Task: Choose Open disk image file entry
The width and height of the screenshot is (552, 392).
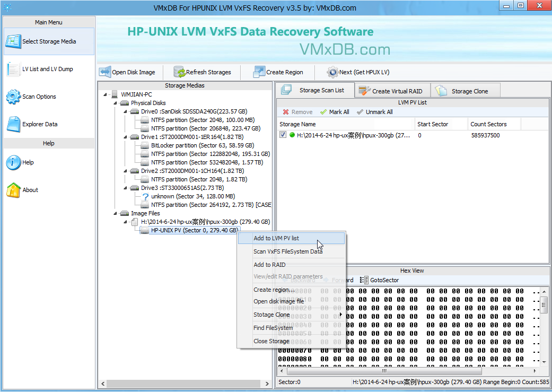Action: [292, 301]
